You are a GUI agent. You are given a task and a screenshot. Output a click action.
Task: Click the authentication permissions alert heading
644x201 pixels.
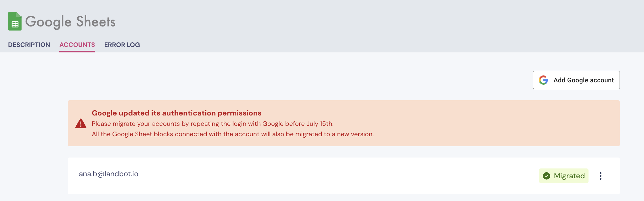coord(177,113)
